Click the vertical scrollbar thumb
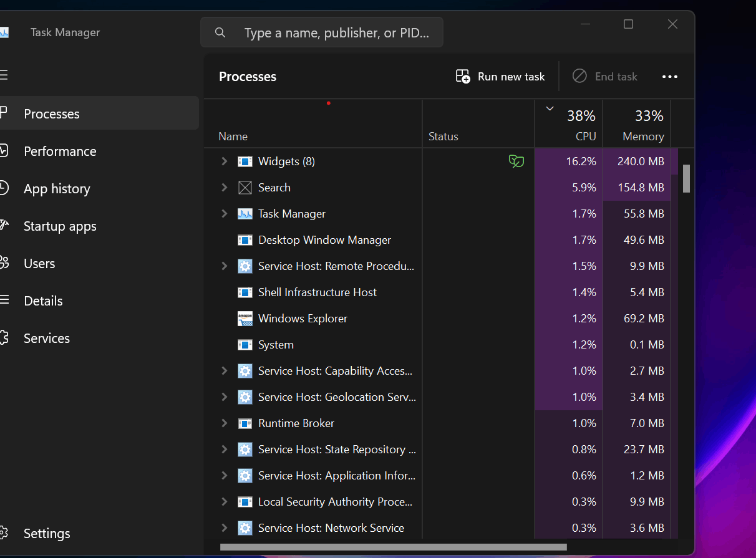The height and width of the screenshot is (558, 756). tap(687, 178)
